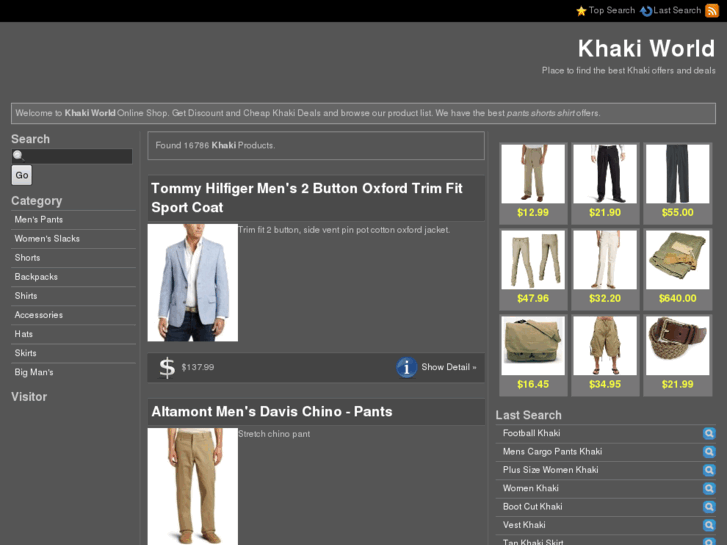This screenshot has width=727, height=545.
Task: Open the Skirts category
Action: [x=25, y=353]
